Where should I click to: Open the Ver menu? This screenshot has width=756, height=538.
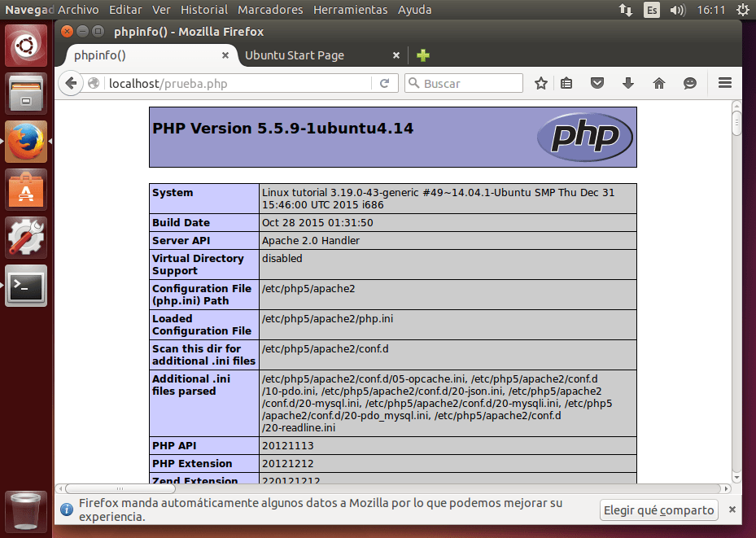tap(161, 10)
